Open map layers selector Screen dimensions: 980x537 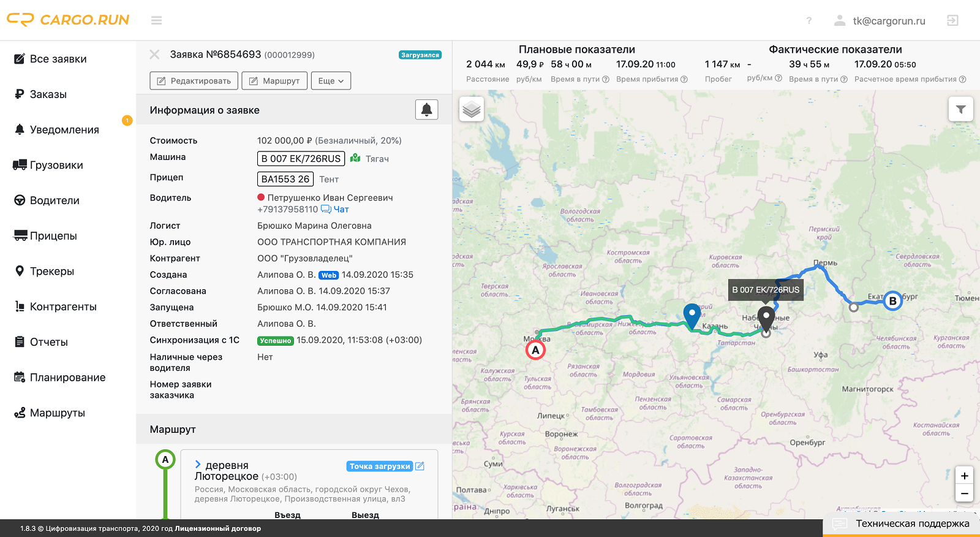(x=472, y=109)
